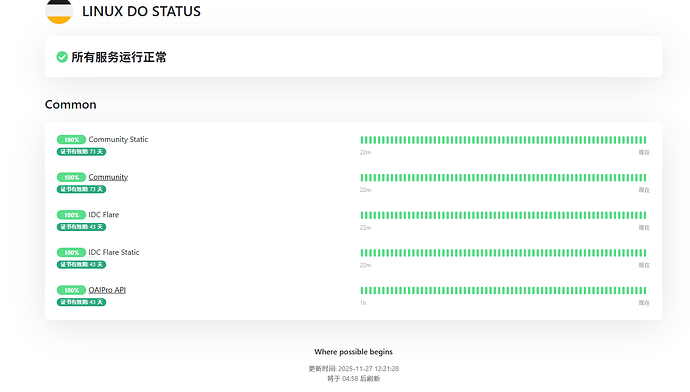Image resolution: width=690 pixels, height=392 pixels.
Task: Click the 100% badge for OAIPro API
Action: (71, 290)
